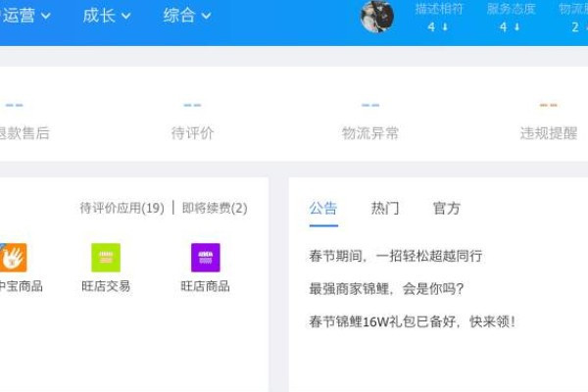Open the 成长 dropdown in the top bar

pos(106,16)
